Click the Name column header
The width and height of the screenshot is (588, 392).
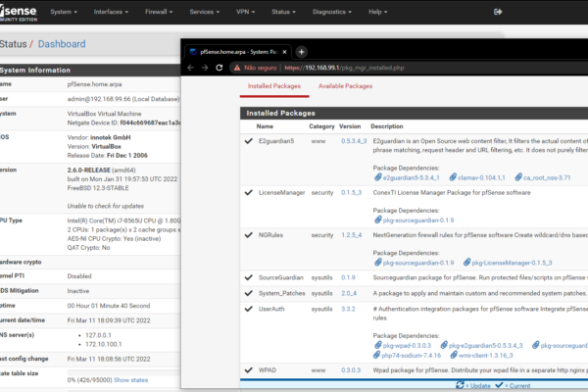tap(265, 126)
